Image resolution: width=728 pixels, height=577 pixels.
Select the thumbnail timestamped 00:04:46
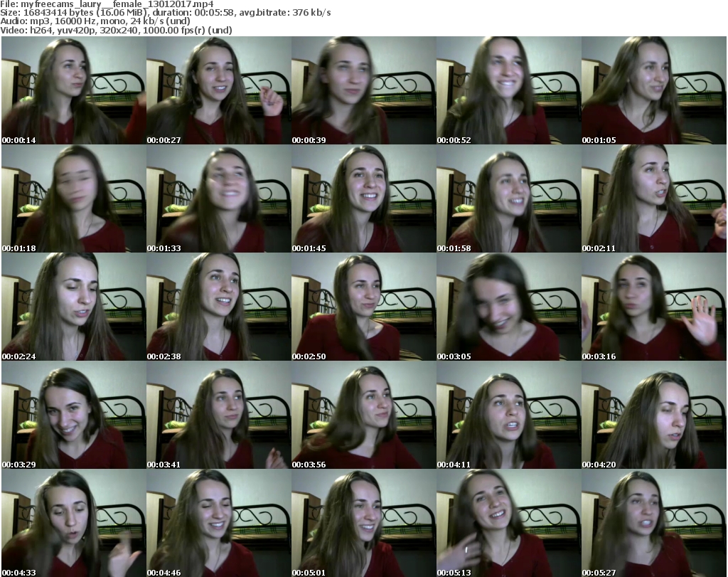pyautogui.click(x=219, y=523)
